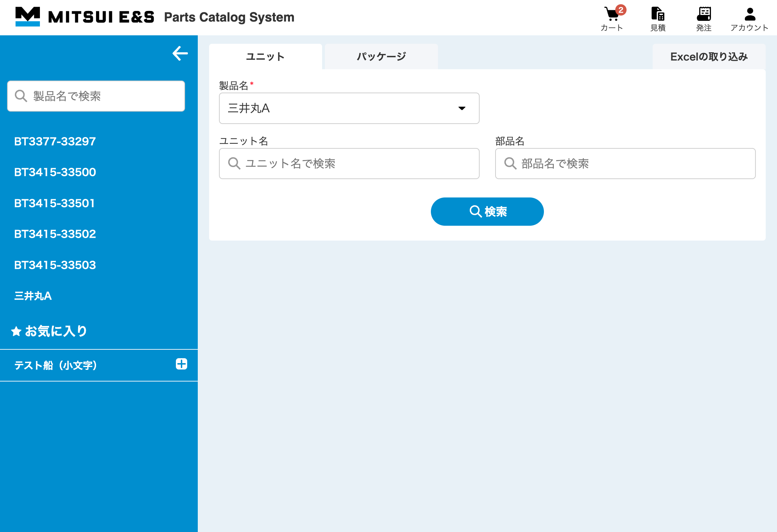
Task: Select BT3415-33502 in the sidebar
Action: click(x=55, y=234)
